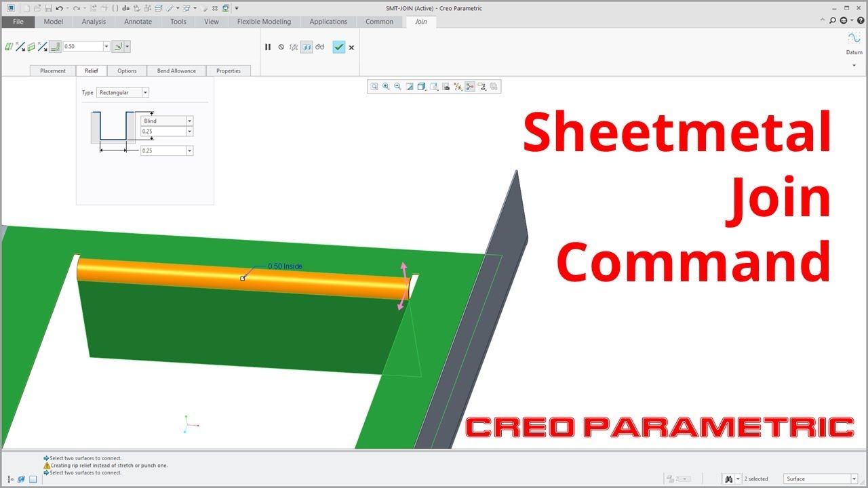Viewport: 868px width, 488px height.
Task: Open the Properties panel tab
Action: (x=229, y=70)
